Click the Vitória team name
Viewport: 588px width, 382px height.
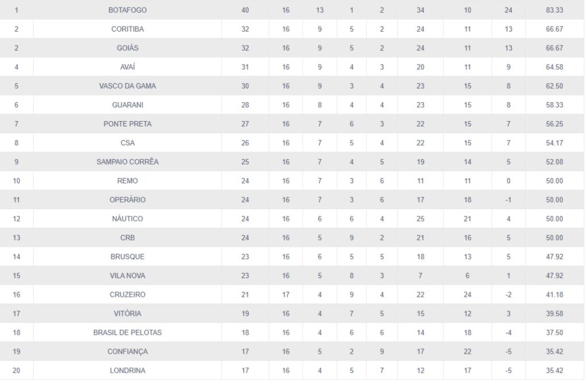click(127, 314)
